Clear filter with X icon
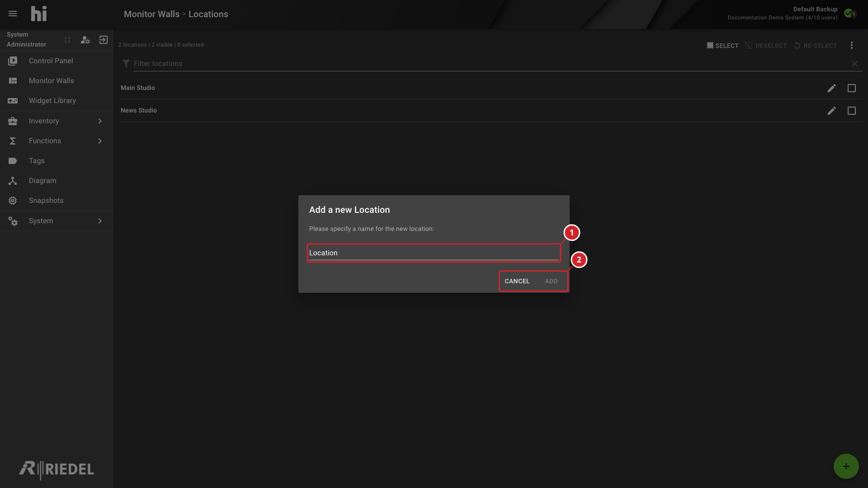Image resolution: width=868 pixels, height=488 pixels. [855, 64]
